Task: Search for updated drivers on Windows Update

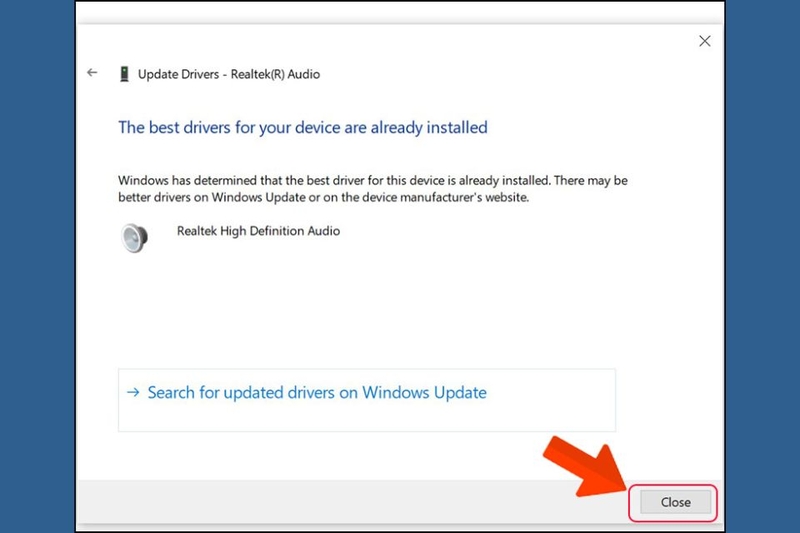Action: click(367, 400)
